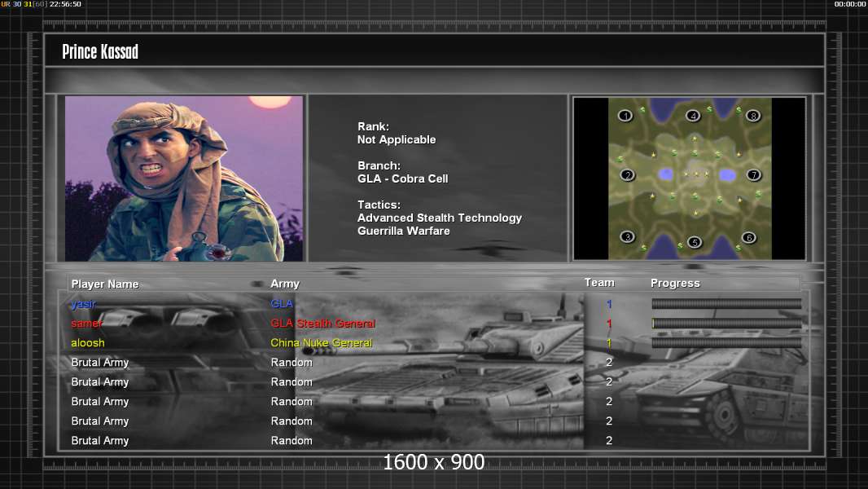Click the 'China Nuke General' army entry
The width and height of the screenshot is (868, 489).
(321, 343)
